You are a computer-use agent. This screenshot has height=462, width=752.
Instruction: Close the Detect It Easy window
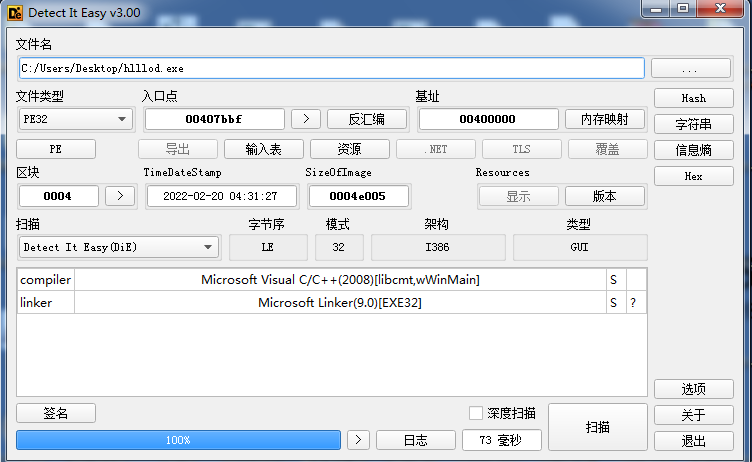coord(719,9)
